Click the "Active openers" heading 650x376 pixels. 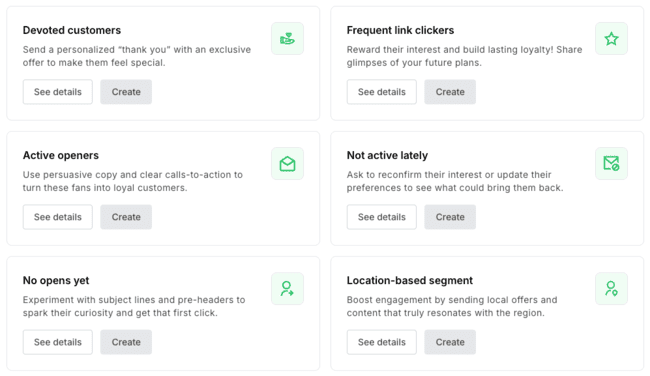61,155
